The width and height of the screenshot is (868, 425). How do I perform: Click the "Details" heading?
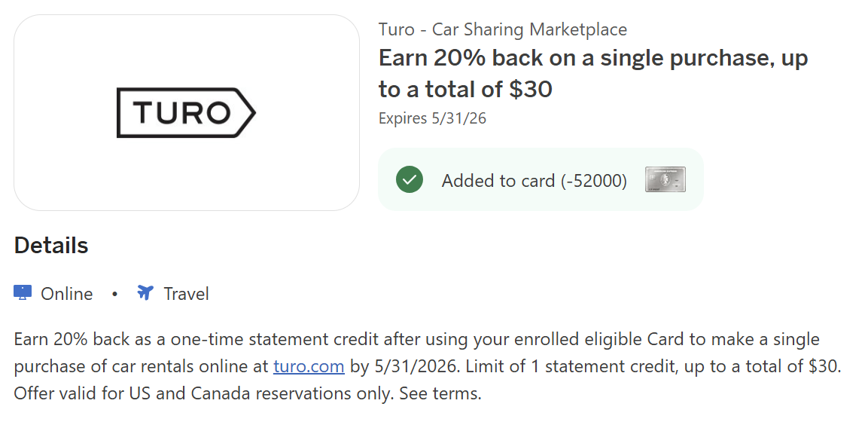pos(51,246)
